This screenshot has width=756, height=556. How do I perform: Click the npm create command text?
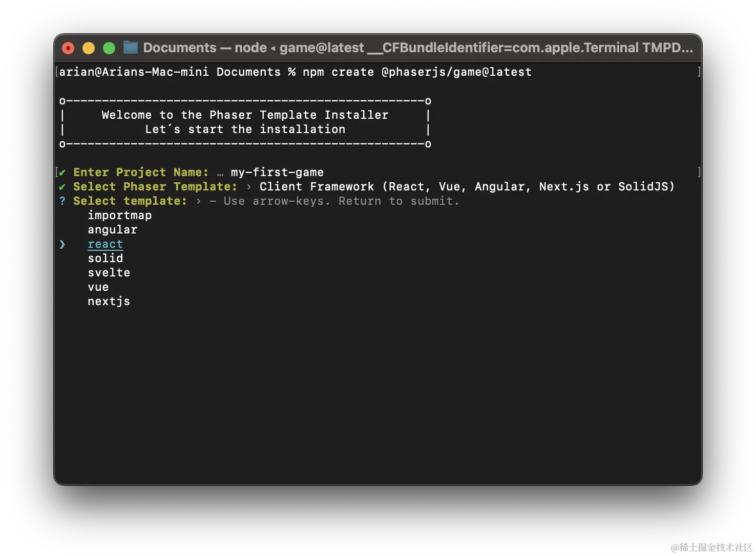(417, 72)
